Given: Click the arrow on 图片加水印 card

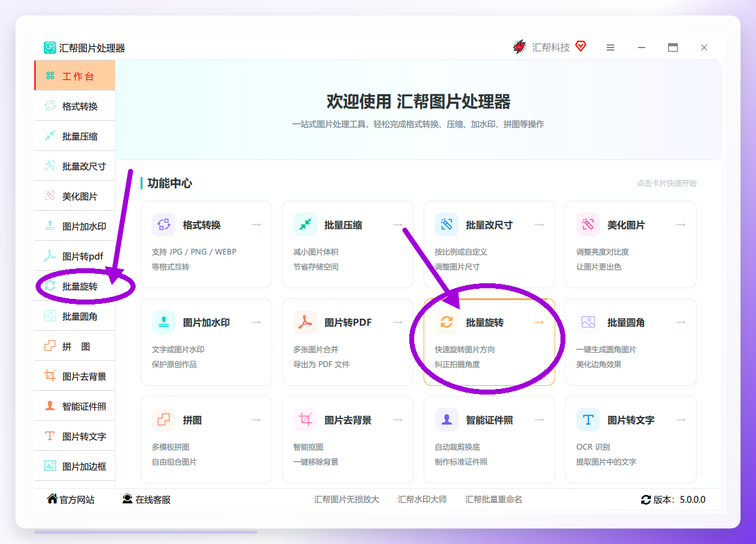Looking at the screenshot, I should pos(256,322).
